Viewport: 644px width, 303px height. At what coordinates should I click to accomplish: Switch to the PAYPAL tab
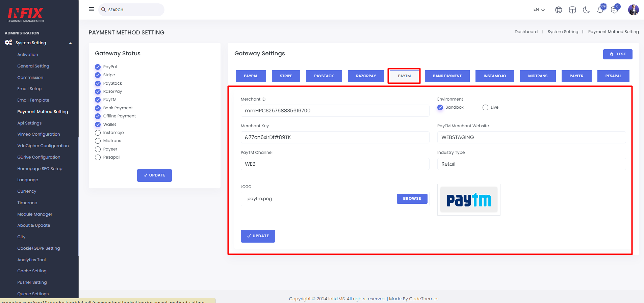click(251, 76)
